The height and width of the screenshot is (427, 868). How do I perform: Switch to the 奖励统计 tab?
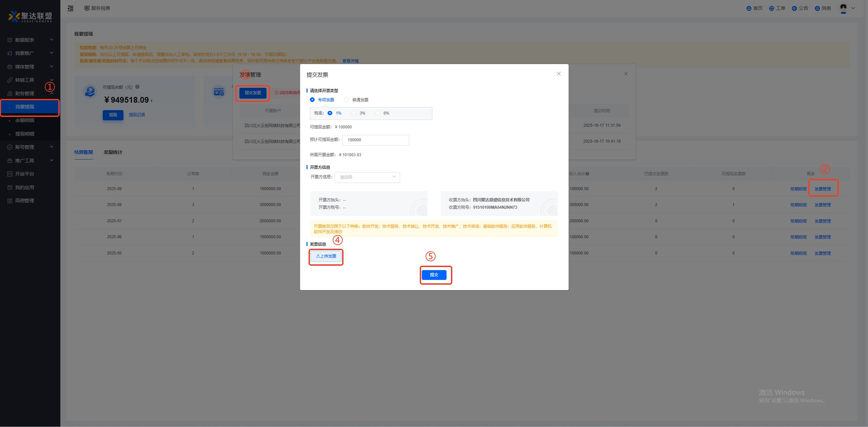(113, 152)
